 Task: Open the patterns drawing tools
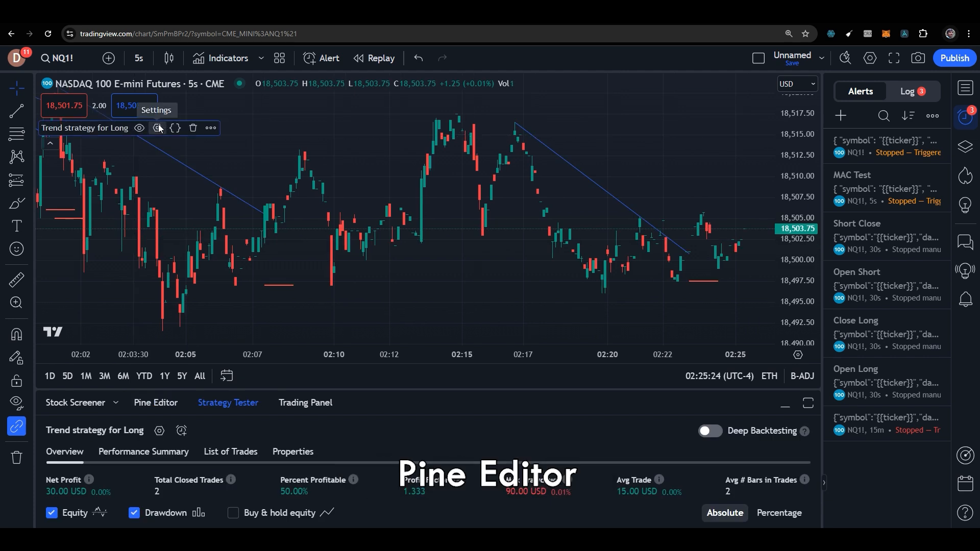[x=17, y=157]
